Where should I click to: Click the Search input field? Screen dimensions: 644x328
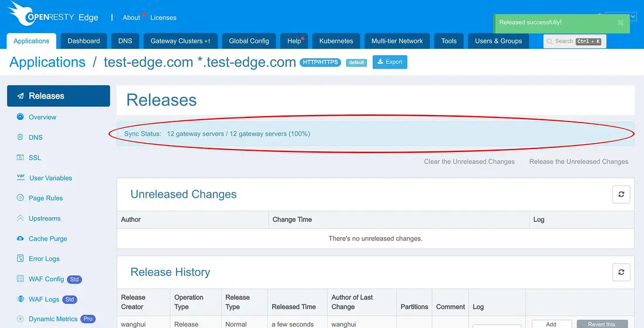pos(575,42)
